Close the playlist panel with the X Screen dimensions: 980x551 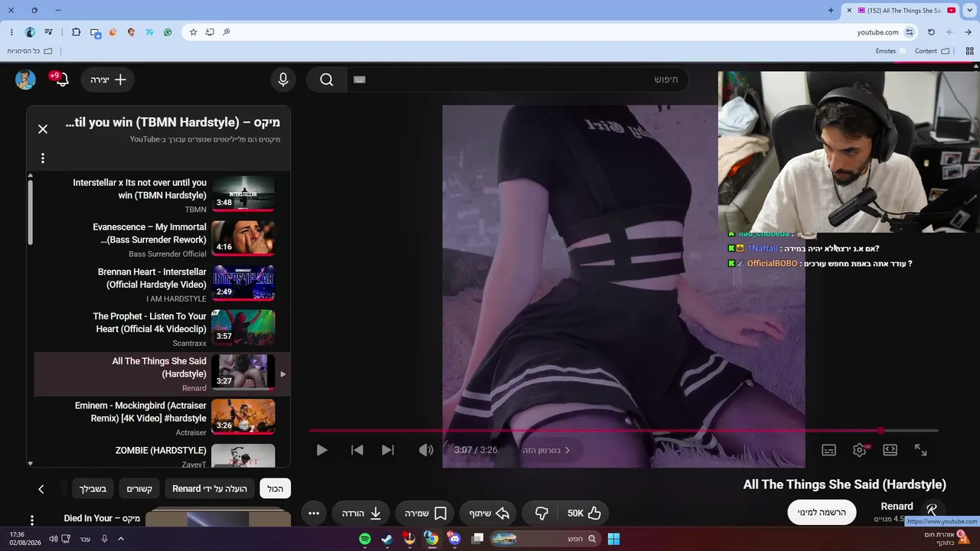click(x=43, y=129)
